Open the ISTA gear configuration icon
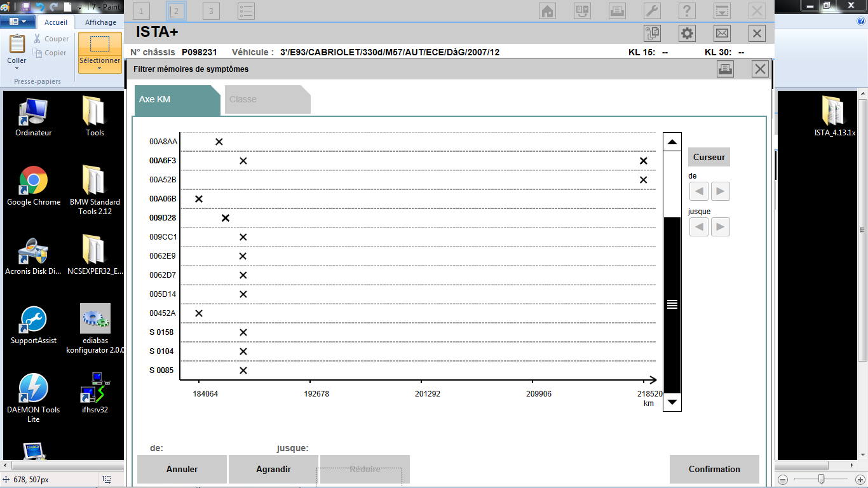Viewport: 868px width, 488px height. coord(687,34)
